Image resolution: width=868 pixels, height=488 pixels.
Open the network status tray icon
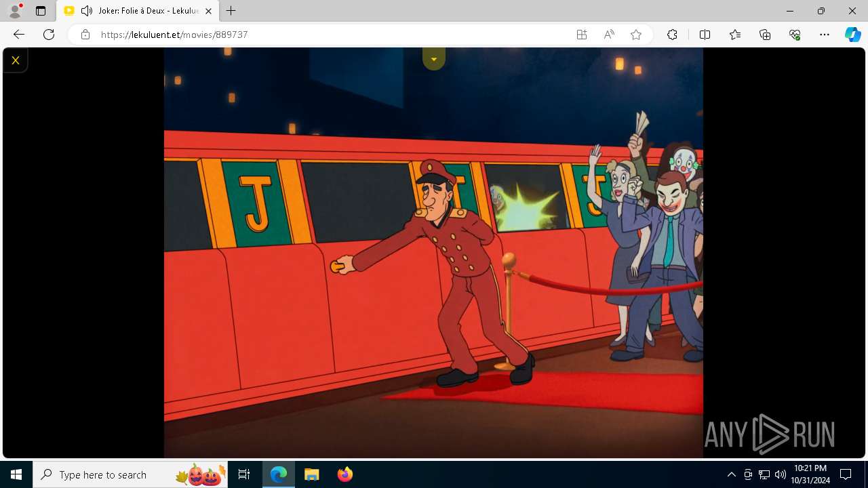pos(764,474)
